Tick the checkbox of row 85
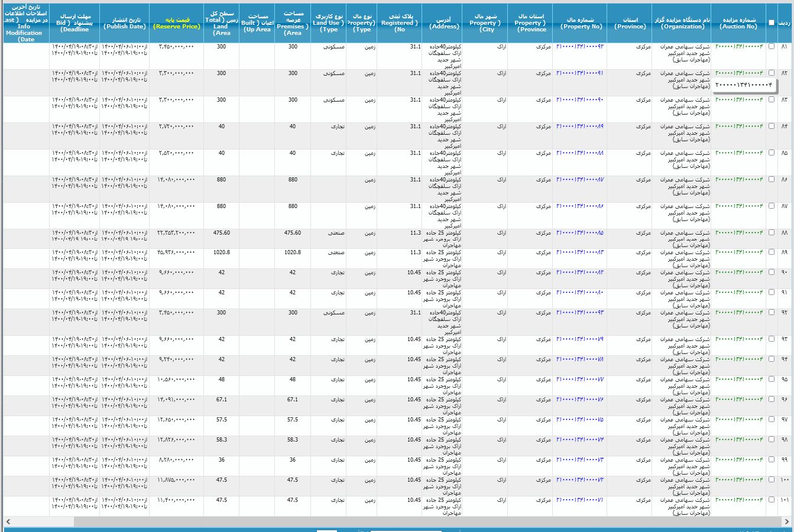 click(x=771, y=153)
